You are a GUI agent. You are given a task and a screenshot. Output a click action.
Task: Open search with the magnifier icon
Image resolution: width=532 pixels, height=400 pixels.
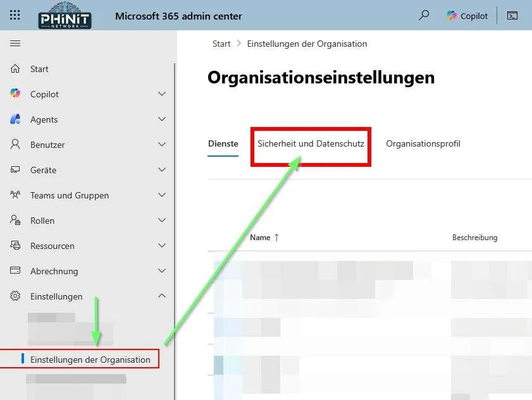tap(423, 15)
